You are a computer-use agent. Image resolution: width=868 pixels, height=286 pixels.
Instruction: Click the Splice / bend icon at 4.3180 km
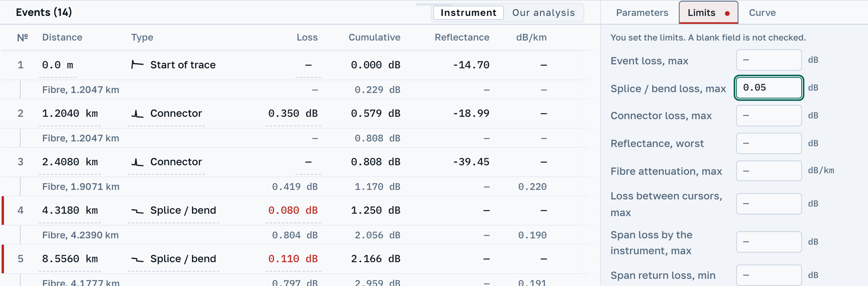pos(137,211)
